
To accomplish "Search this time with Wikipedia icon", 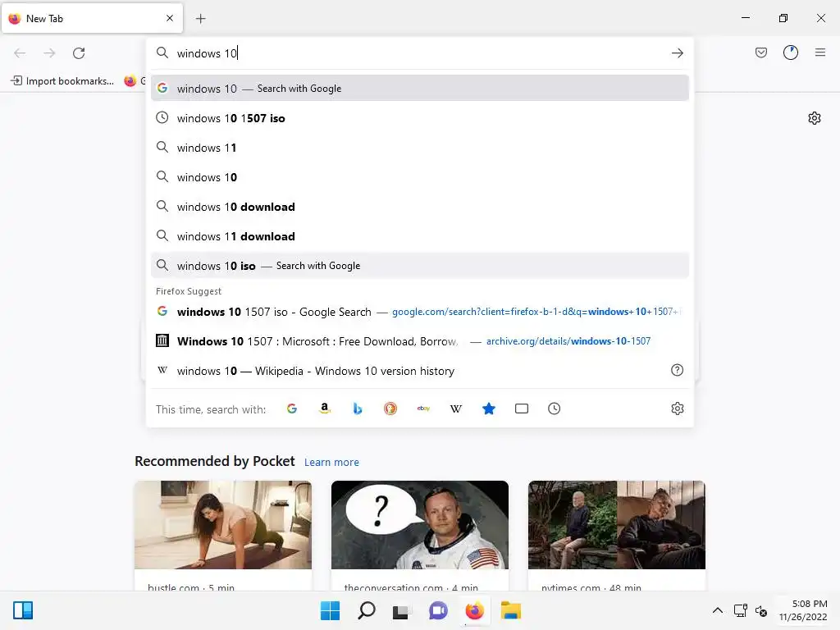I will click(456, 409).
